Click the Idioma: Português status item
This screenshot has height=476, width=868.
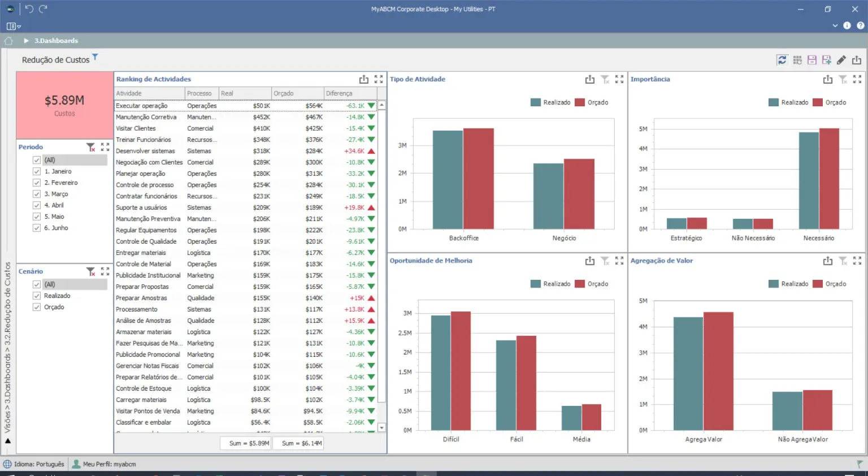click(34, 464)
